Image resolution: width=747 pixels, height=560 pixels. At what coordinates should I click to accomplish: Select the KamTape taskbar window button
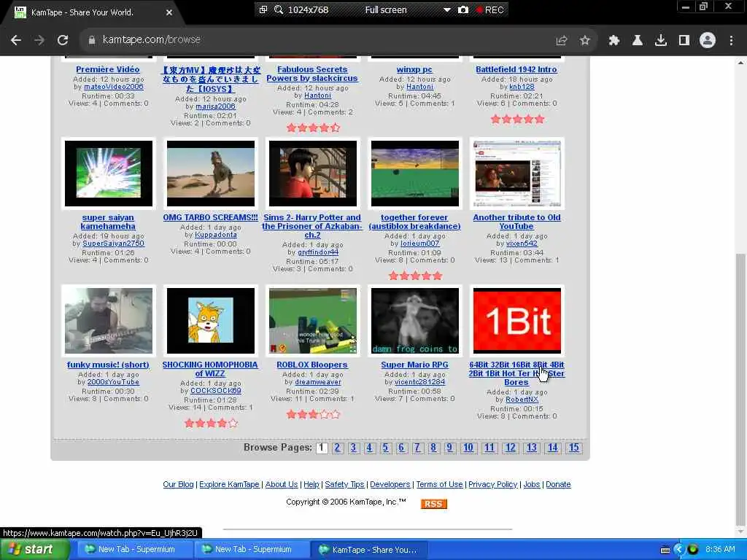[369, 550]
